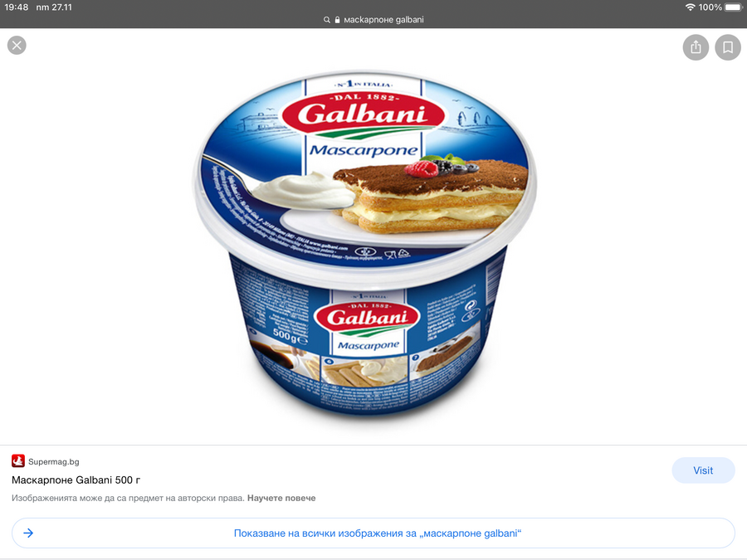Click the red Supermag.bg favicon

[x=18, y=461]
